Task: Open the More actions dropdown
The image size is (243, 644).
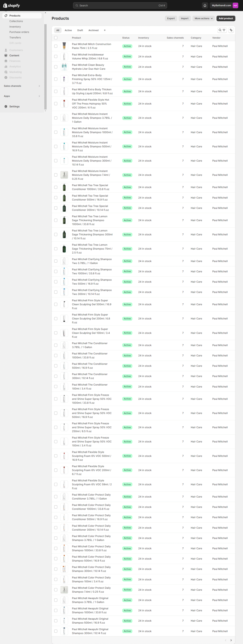Action: [204, 18]
